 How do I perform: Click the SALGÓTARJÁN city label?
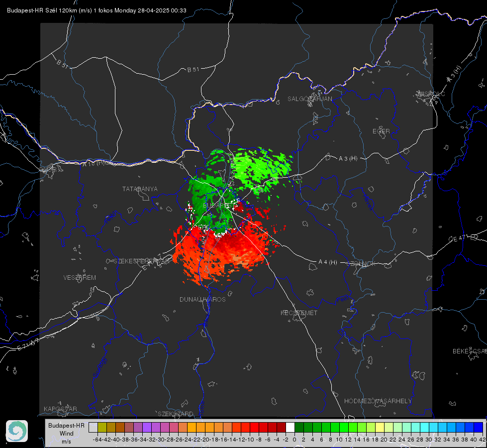pyautogui.click(x=309, y=99)
